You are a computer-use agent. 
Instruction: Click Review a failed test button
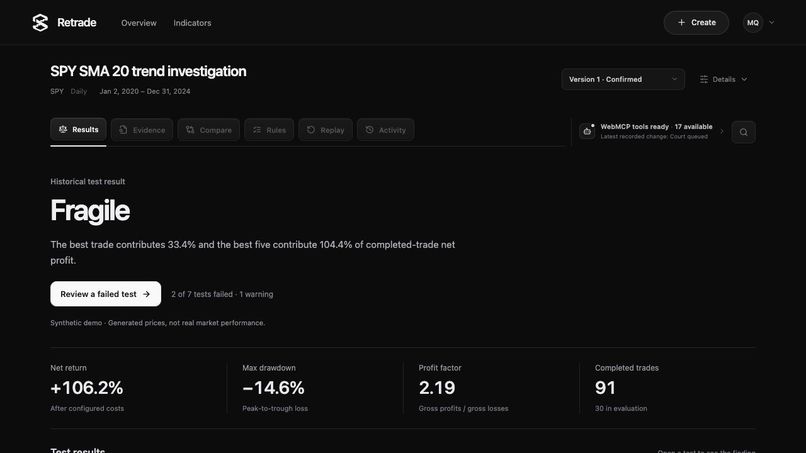(x=105, y=294)
